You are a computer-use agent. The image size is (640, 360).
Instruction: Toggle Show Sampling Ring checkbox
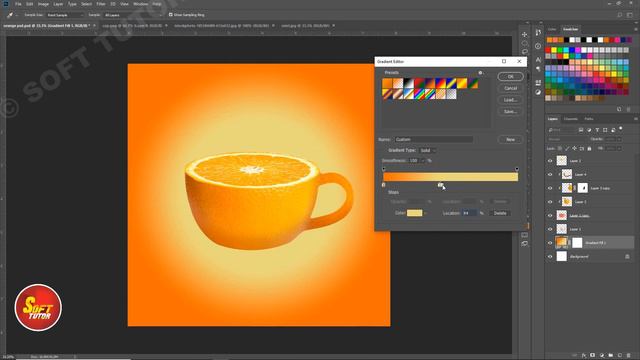pos(171,15)
